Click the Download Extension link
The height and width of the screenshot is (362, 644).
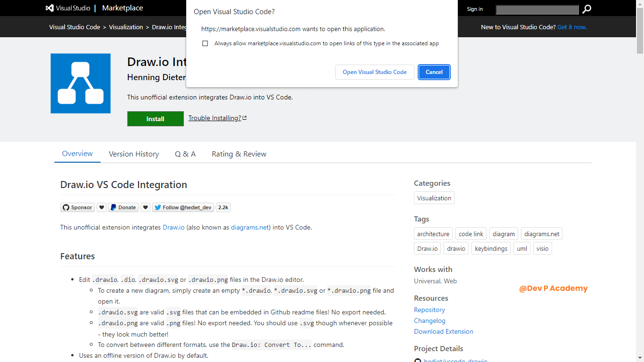[x=444, y=331]
